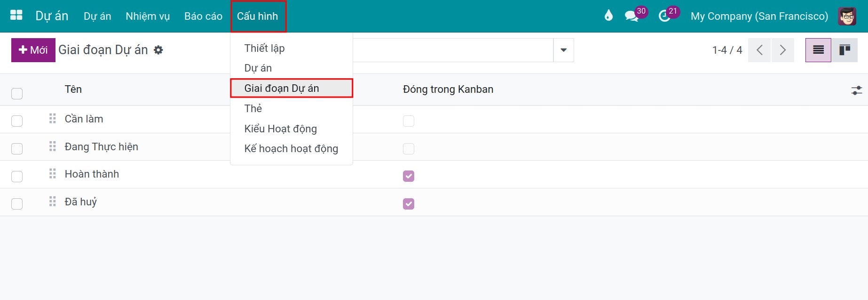
Task: Uncheck Đóng trong Kanban for Đã huỷ
Action: coord(409,203)
